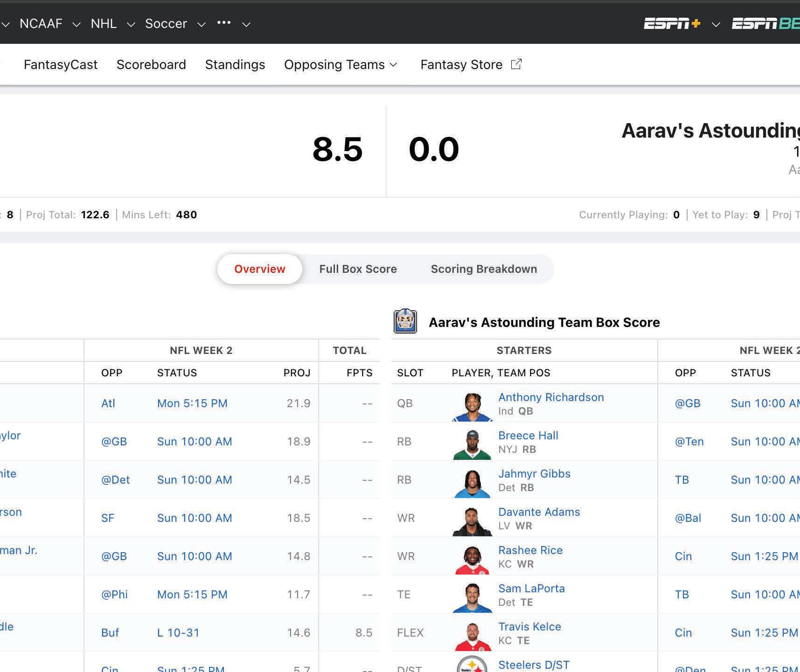
Task: Expand the Soccer dropdown arrow
Action: coord(202,24)
